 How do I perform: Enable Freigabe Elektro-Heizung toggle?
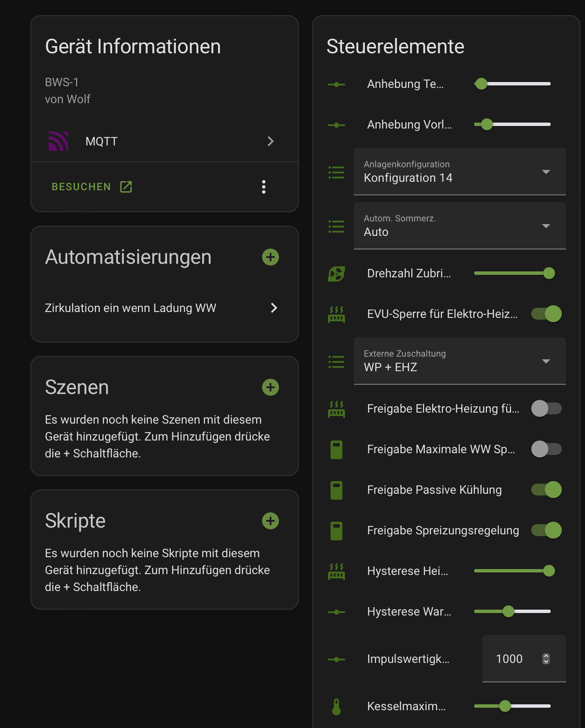pos(546,408)
